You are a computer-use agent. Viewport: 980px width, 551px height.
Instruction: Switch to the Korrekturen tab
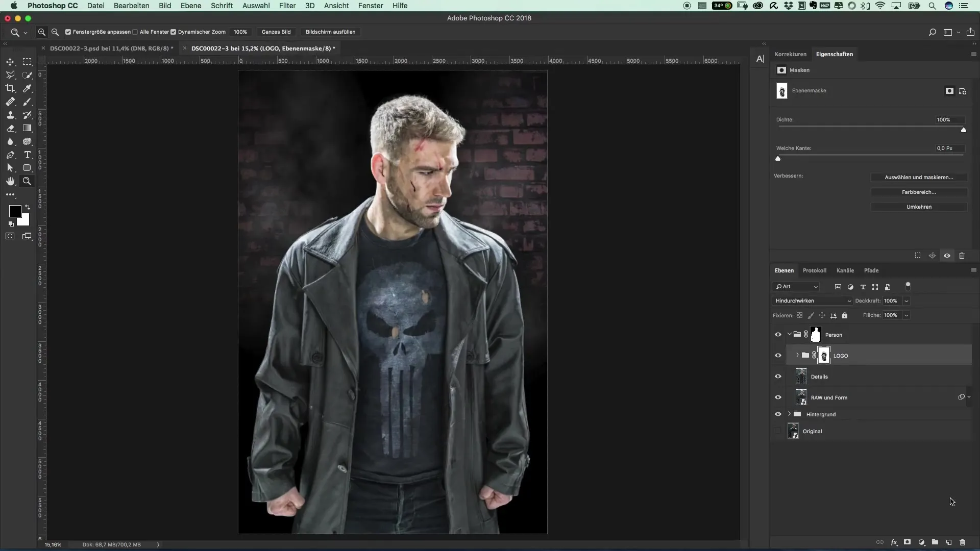point(790,54)
